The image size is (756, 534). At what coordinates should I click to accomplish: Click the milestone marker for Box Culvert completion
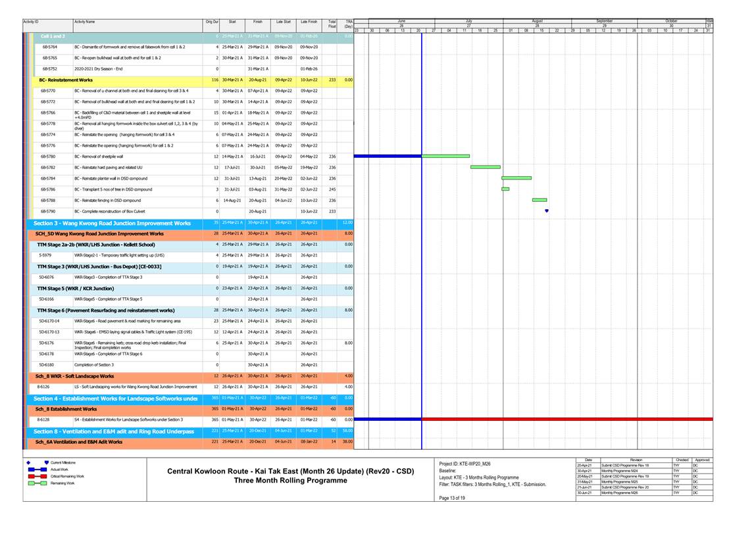(x=547, y=211)
